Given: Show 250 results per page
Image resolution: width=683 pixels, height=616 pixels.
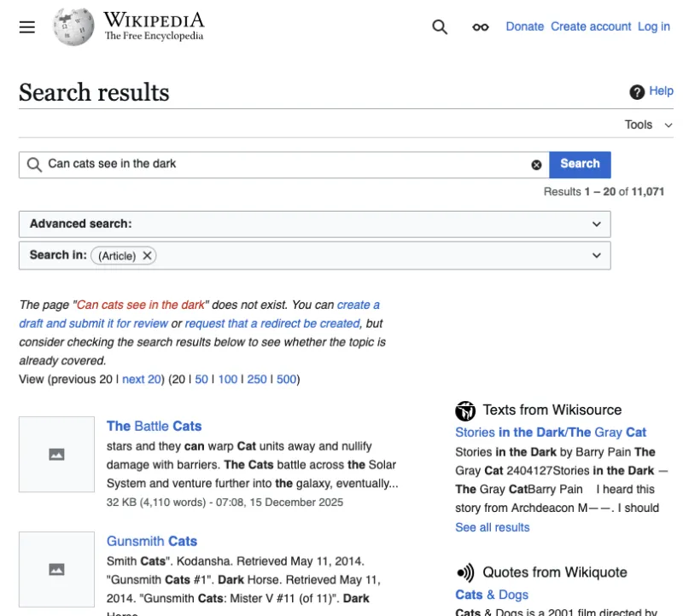Looking at the screenshot, I should click(x=257, y=379).
